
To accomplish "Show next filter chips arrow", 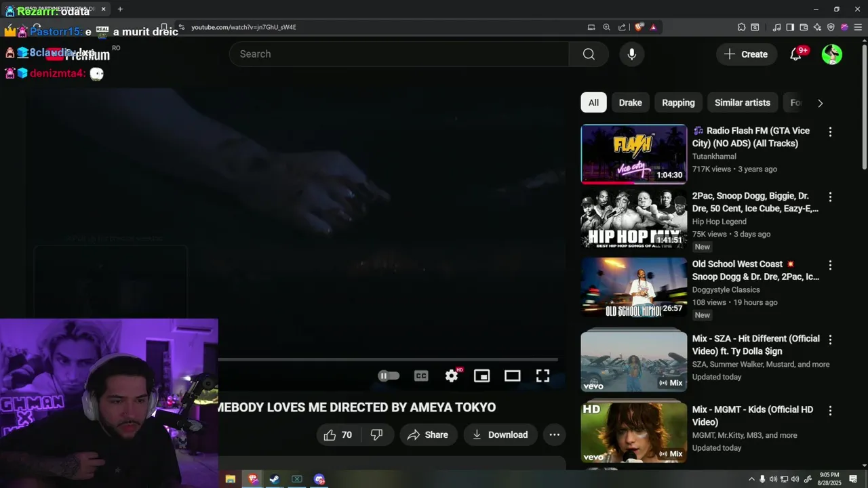I will (x=820, y=103).
